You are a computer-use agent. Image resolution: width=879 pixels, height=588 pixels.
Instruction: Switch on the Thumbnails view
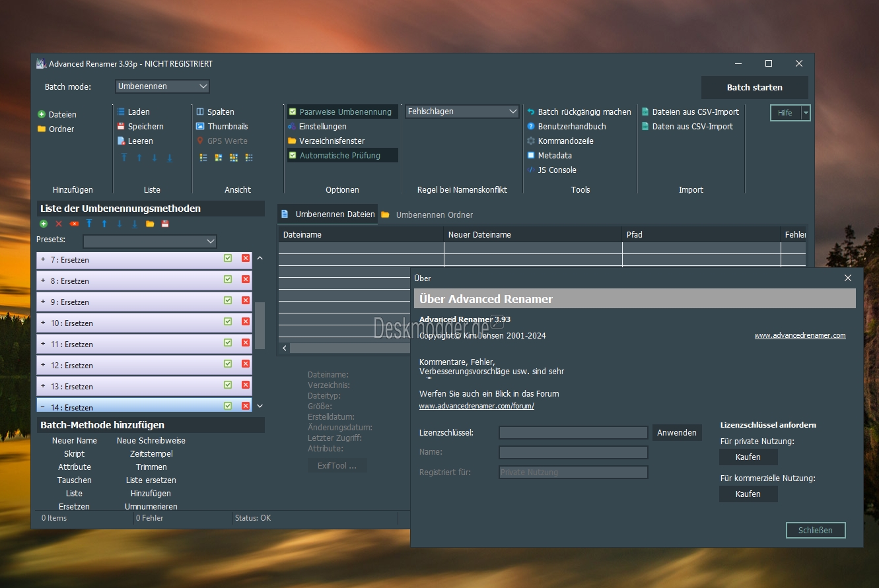tap(200, 126)
